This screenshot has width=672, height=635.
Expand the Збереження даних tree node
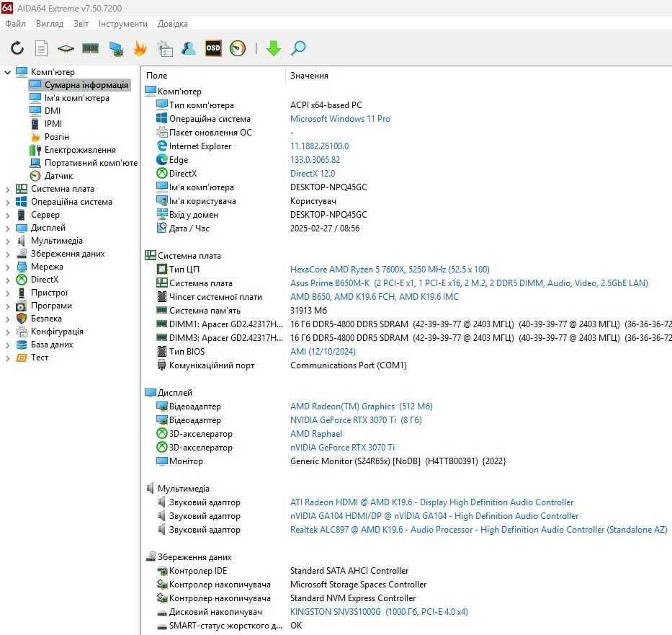coord(7,254)
